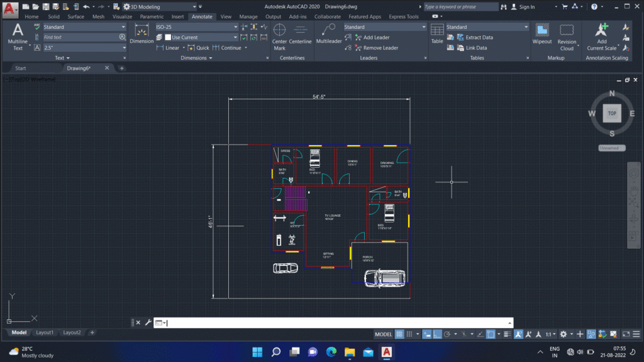
Task: Click the Link Data icon
Action: (460, 48)
